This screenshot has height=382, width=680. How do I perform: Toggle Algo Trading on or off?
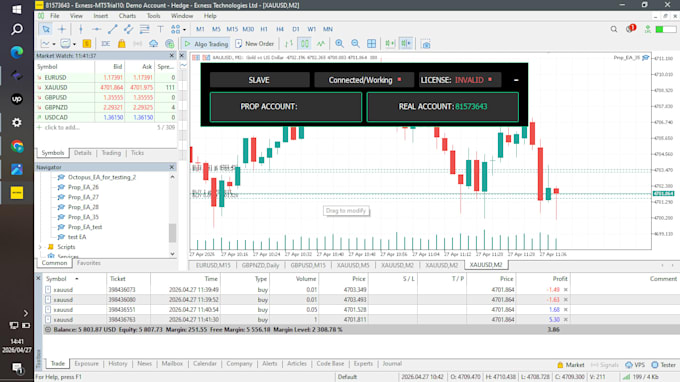(x=206, y=44)
